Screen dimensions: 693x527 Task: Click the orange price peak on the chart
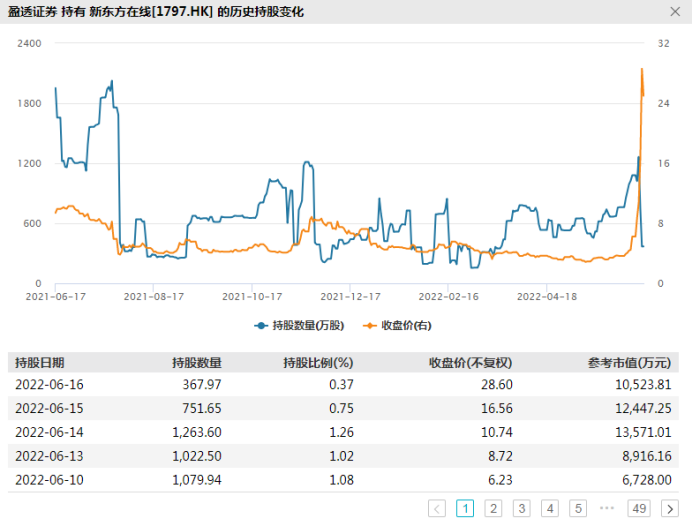(x=641, y=69)
